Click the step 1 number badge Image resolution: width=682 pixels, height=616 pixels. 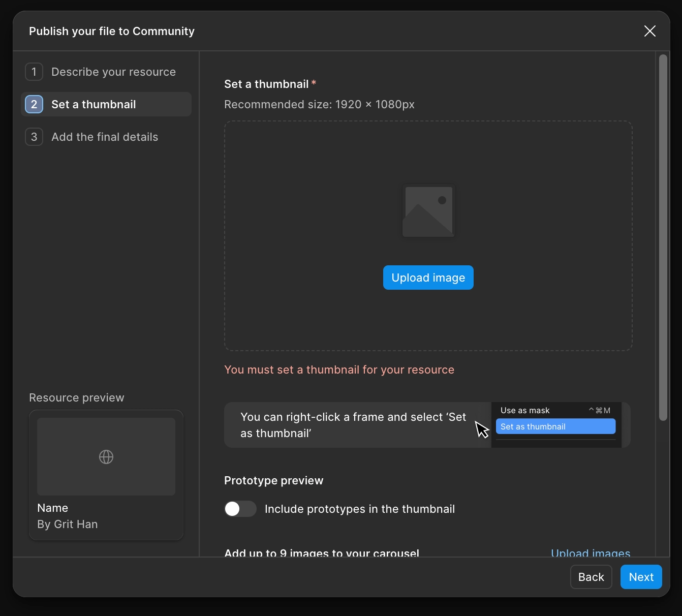(x=34, y=72)
